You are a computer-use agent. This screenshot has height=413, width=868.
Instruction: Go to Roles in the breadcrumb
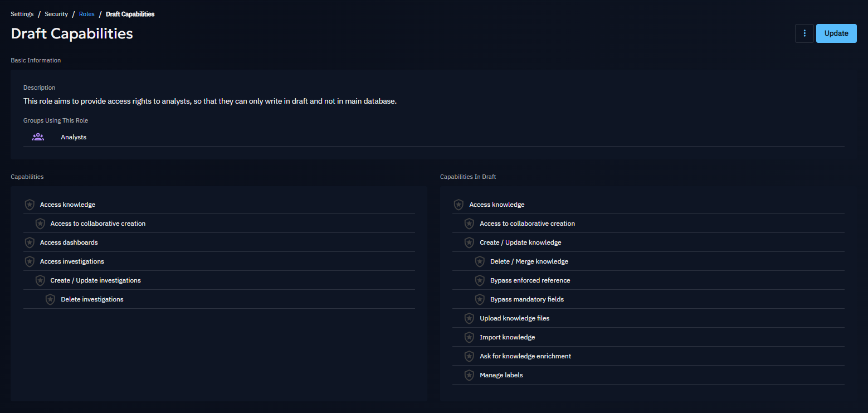(x=86, y=14)
